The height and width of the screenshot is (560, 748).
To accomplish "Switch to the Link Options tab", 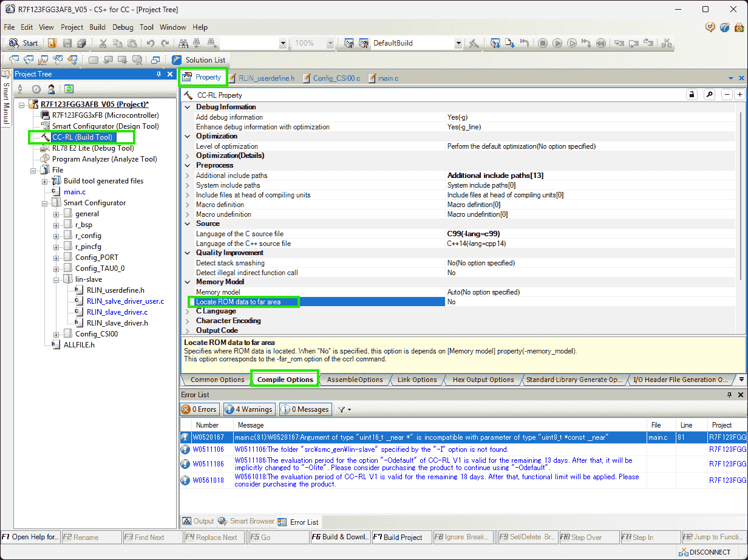I will point(417,380).
